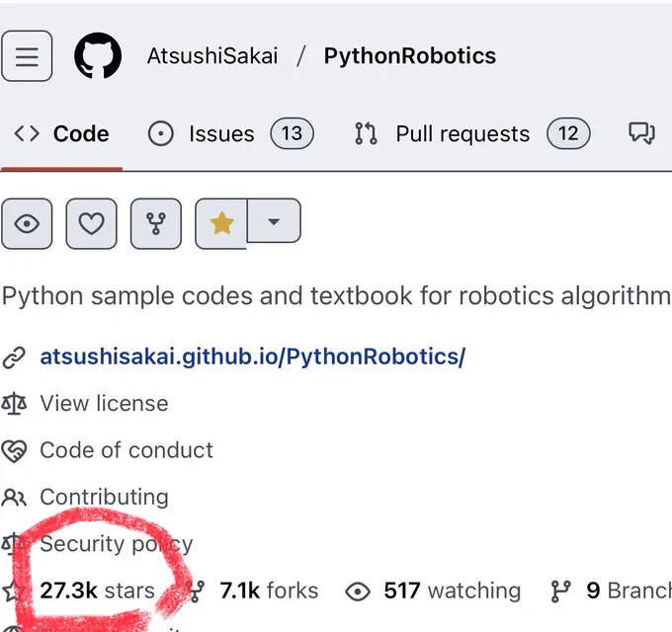Open the Pull requests tab
672x632 pixels.
pyautogui.click(x=472, y=133)
